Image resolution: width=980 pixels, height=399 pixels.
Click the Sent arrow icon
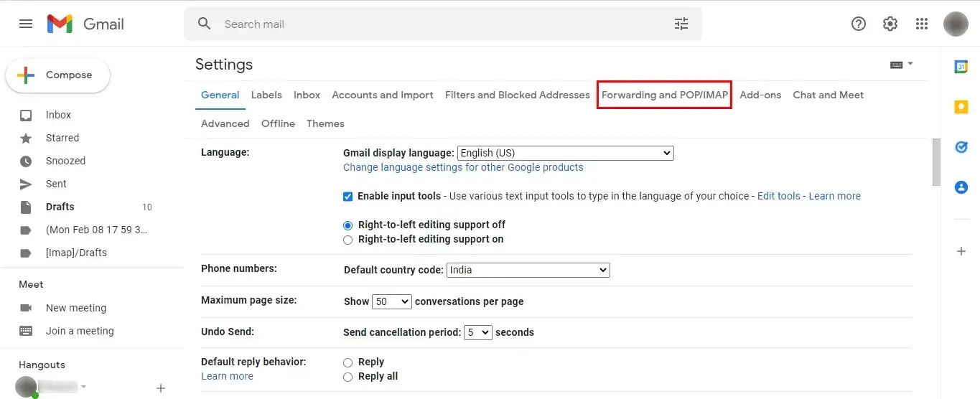pyautogui.click(x=26, y=184)
